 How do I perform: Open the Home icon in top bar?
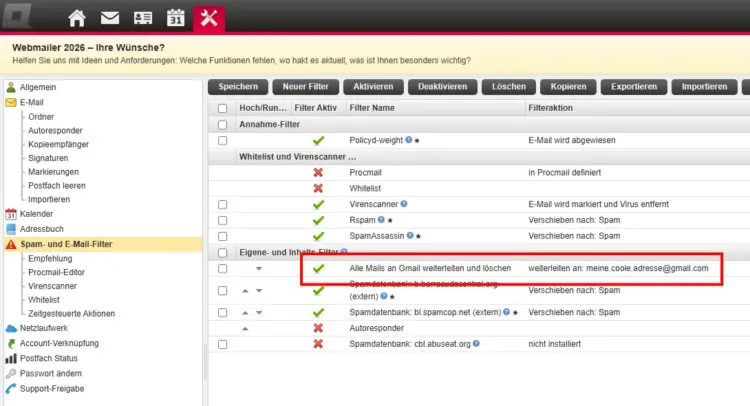pos(77,18)
